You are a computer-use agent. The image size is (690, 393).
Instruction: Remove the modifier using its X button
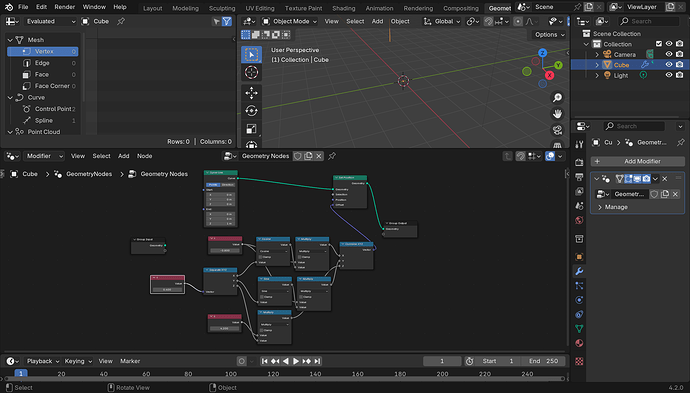coord(665,179)
